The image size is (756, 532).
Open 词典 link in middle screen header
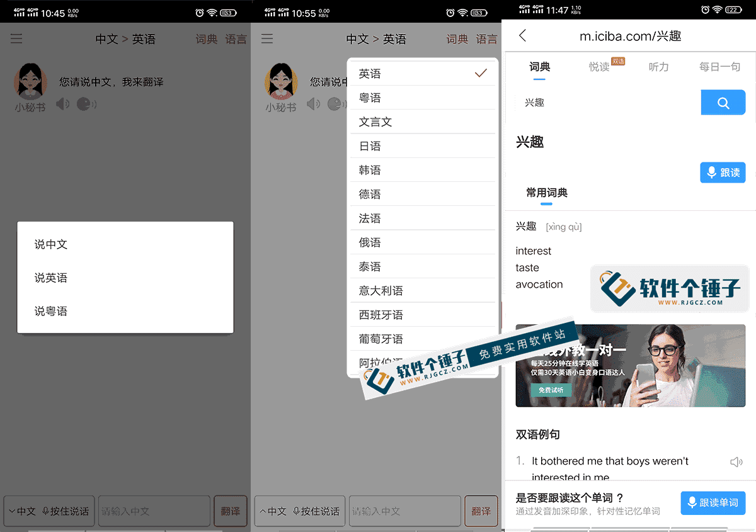(457, 39)
